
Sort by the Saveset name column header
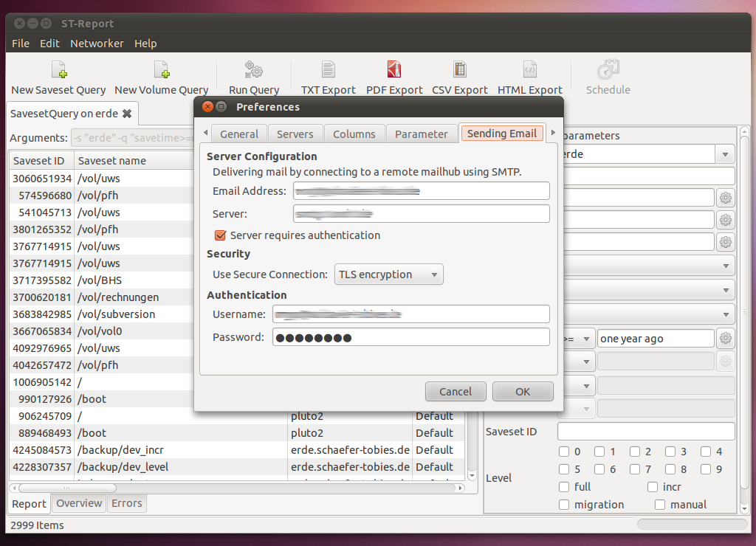pyautogui.click(x=134, y=160)
